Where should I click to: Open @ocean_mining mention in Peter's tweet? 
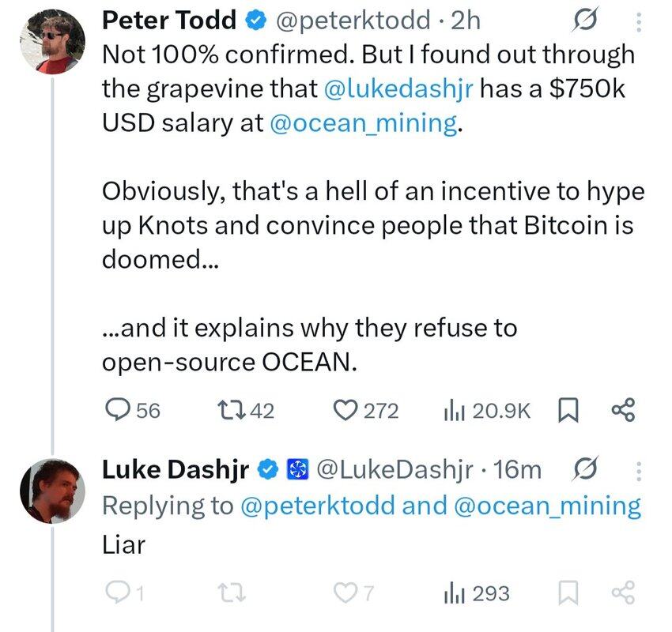point(364,123)
